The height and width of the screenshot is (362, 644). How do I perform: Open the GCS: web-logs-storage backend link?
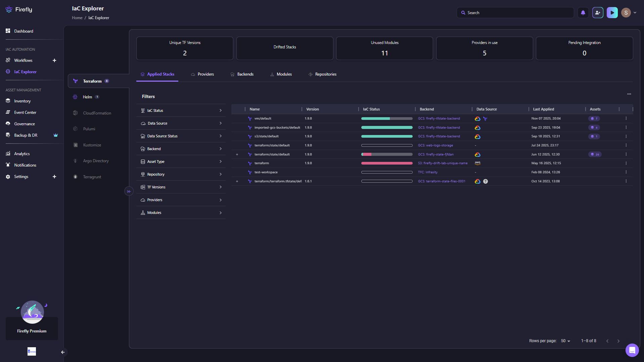[435, 145]
